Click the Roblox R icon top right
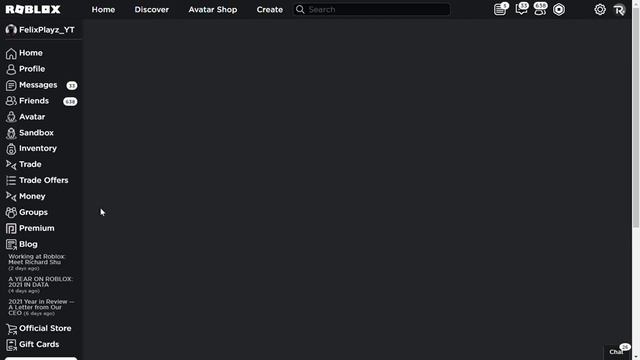The width and height of the screenshot is (640, 360). coord(619,9)
